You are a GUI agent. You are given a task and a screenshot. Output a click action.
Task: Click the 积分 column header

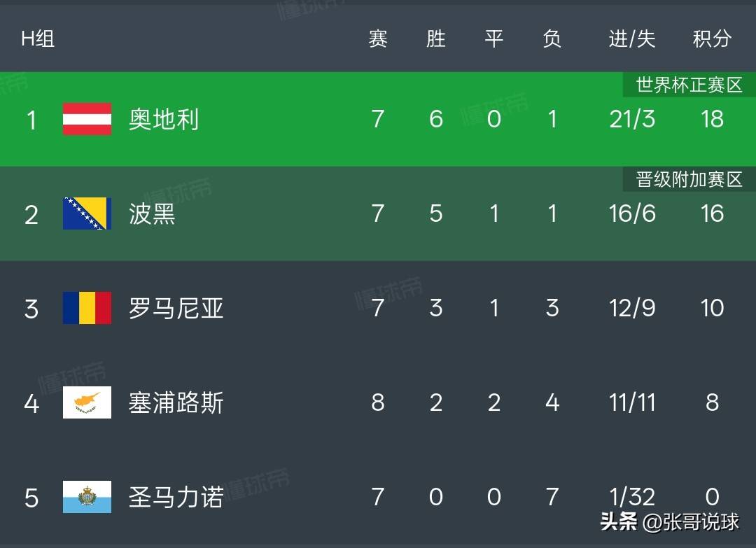coord(712,39)
